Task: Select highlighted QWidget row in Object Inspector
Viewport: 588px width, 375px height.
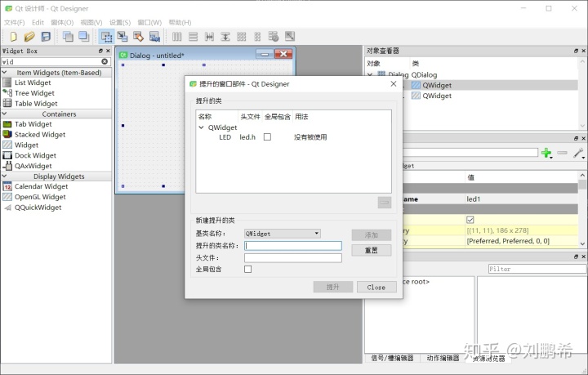Action: point(472,85)
